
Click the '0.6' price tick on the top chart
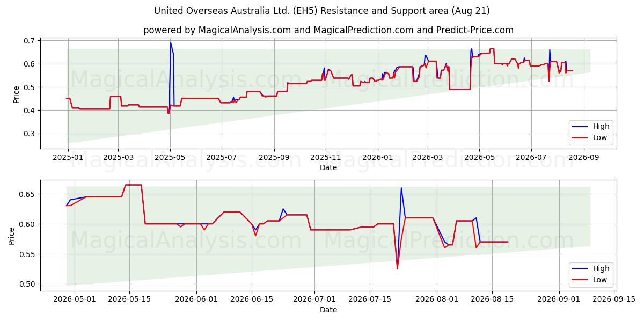(30, 64)
